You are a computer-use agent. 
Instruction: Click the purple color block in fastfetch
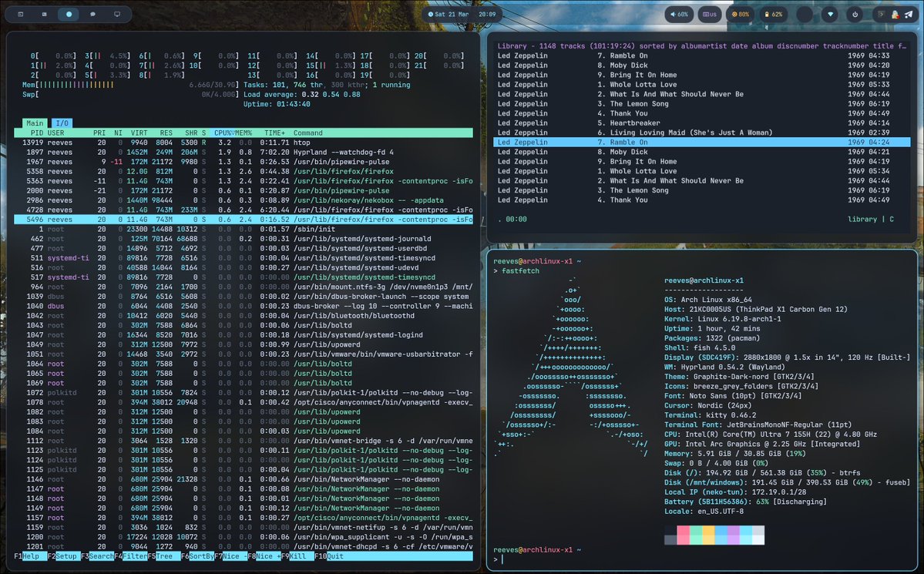(733, 535)
